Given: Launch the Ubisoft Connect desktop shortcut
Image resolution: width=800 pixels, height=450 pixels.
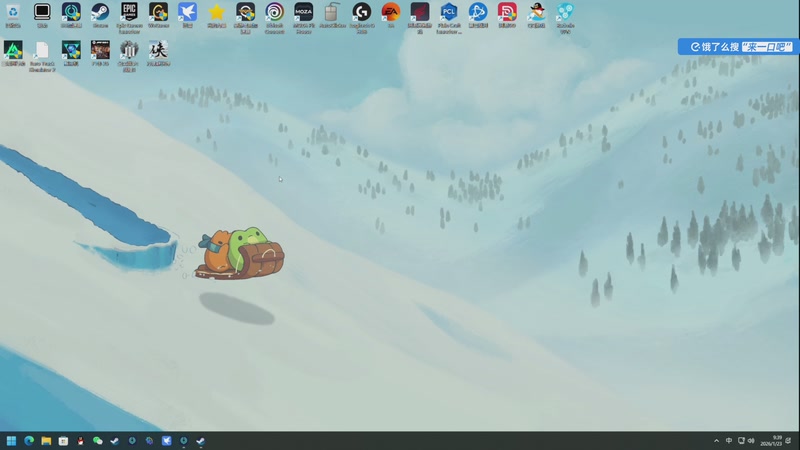Looking at the screenshot, I should click(x=274, y=18).
